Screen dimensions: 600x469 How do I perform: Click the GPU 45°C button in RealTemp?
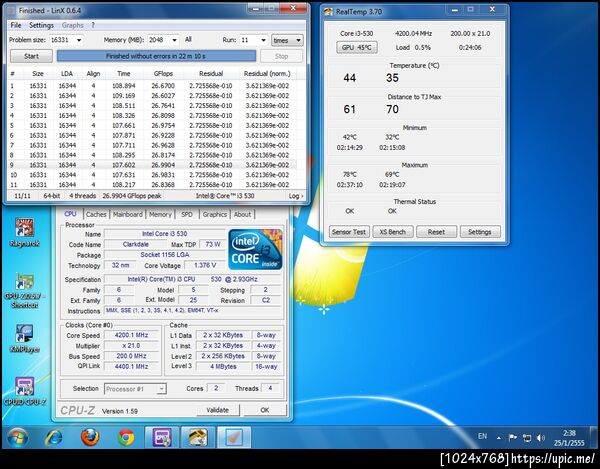(x=357, y=47)
